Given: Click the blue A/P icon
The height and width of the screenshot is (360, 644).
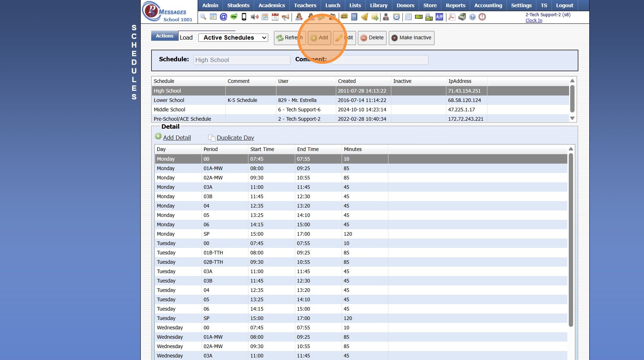Looking at the screenshot, I should pos(440,17).
